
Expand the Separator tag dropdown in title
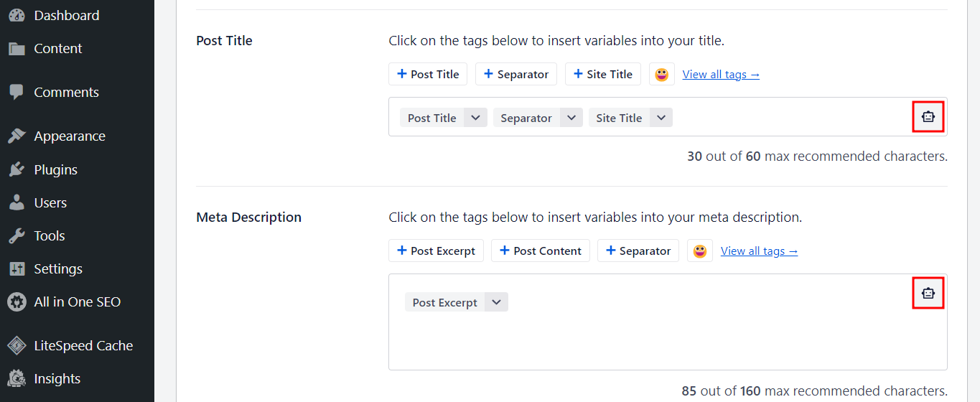(x=571, y=118)
